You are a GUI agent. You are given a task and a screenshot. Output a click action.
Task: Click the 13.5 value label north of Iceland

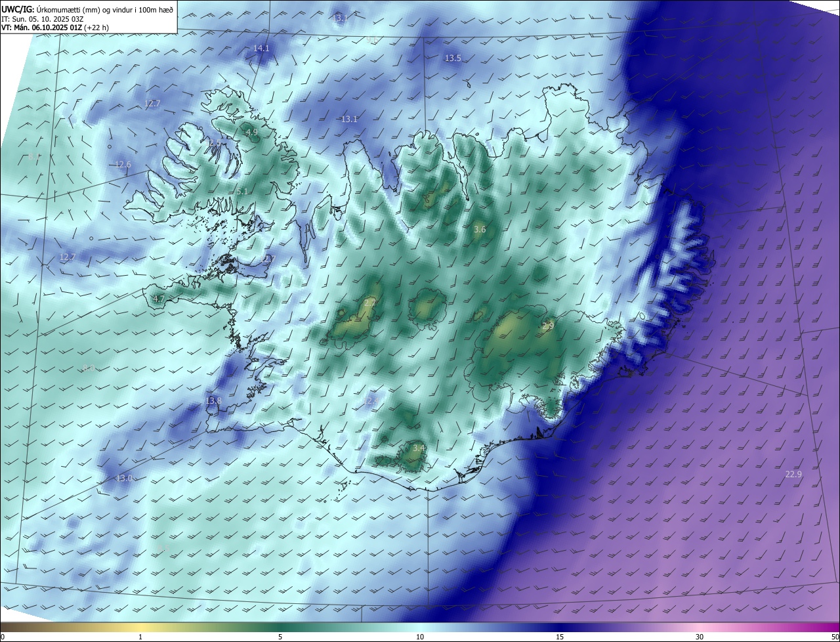click(453, 58)
